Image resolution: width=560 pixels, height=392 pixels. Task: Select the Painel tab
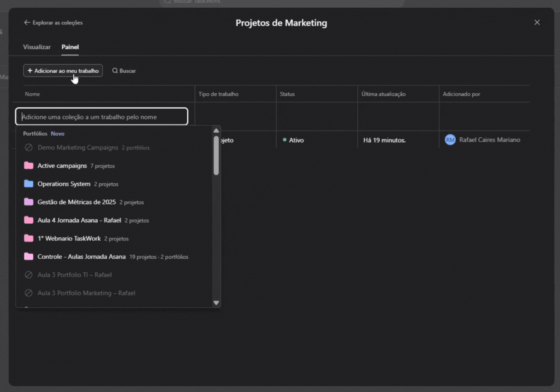point(70,47)
